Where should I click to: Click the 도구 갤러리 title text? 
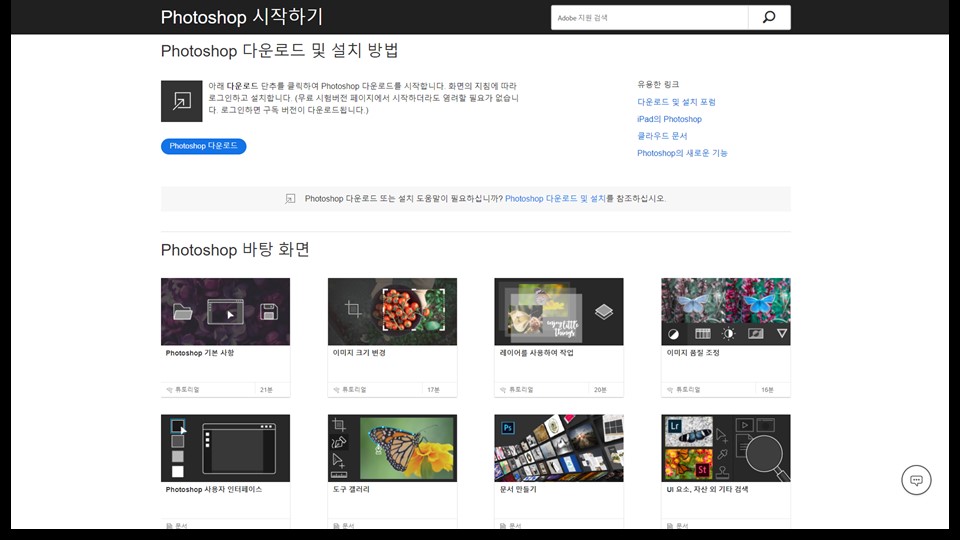coord(351,490)
